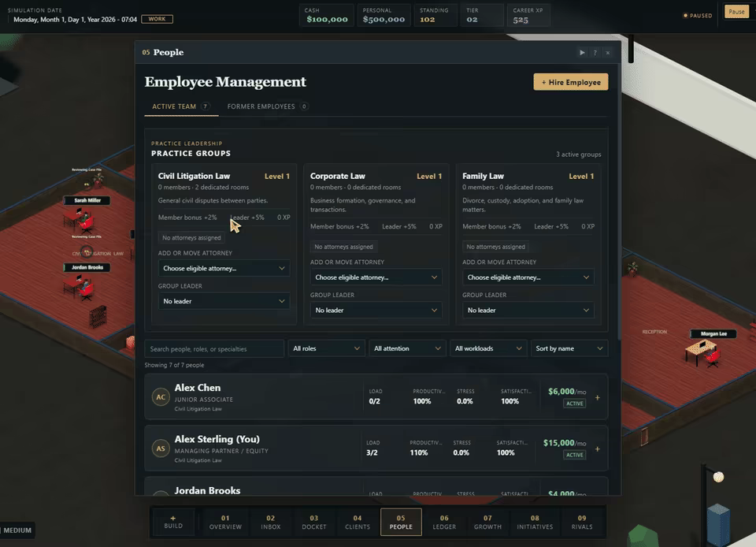Screen dimensions: 756x547
Task: Go to 01 Overview tab
Action: pyautogui.click(x=225, y=522)
